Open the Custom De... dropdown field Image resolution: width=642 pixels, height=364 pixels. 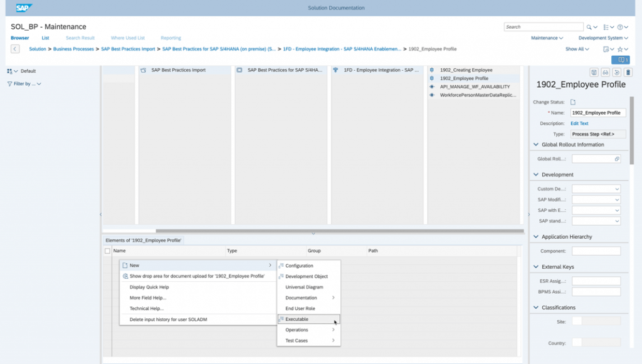[596, 189]
